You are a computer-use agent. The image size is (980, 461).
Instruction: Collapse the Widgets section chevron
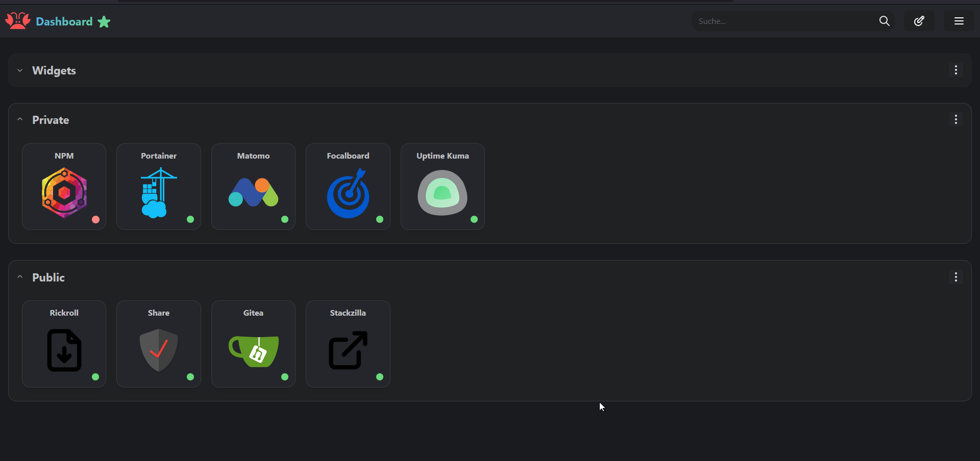[x=19, y=70]
